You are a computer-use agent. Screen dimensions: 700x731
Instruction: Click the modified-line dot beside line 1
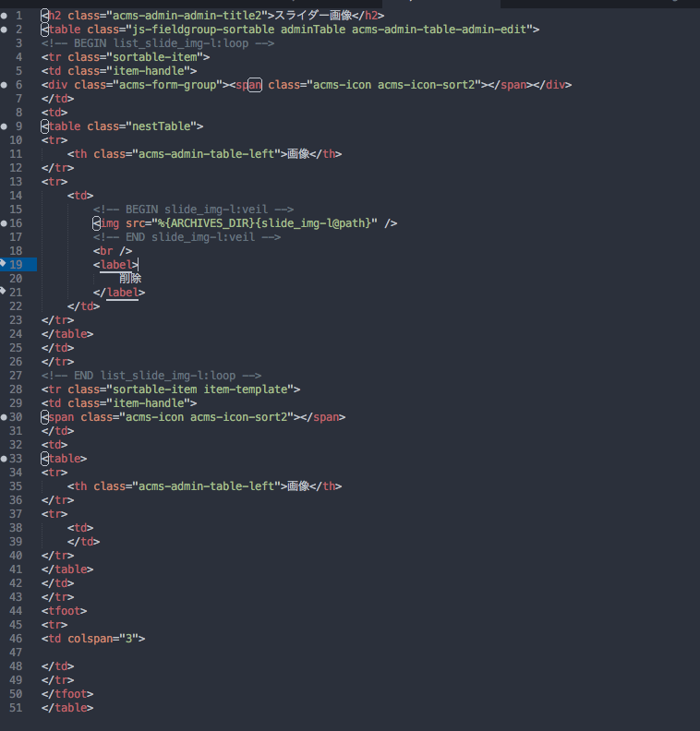[4, 16]
